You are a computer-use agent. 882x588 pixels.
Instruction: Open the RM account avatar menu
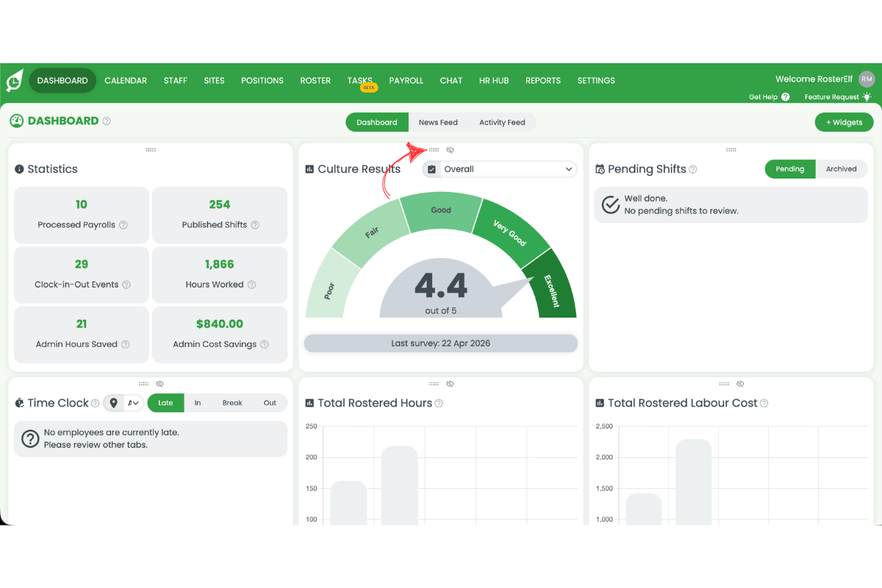tap(867, 79)
